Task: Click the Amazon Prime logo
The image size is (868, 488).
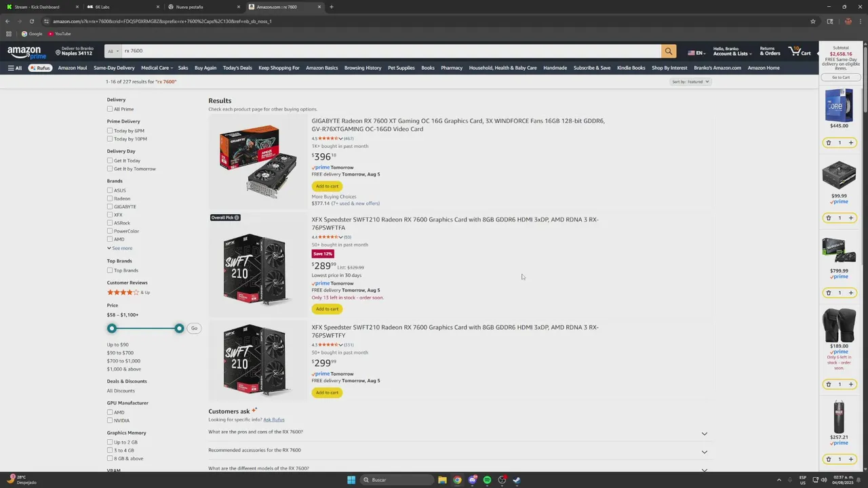Action: (x=26, y=52)
